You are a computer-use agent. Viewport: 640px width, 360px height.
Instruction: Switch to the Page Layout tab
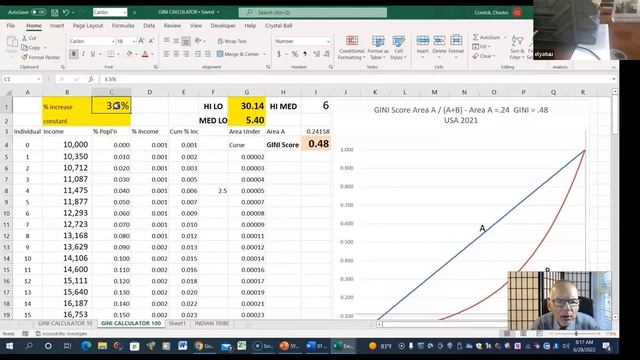pyautogui.click(x=88, y=25)
